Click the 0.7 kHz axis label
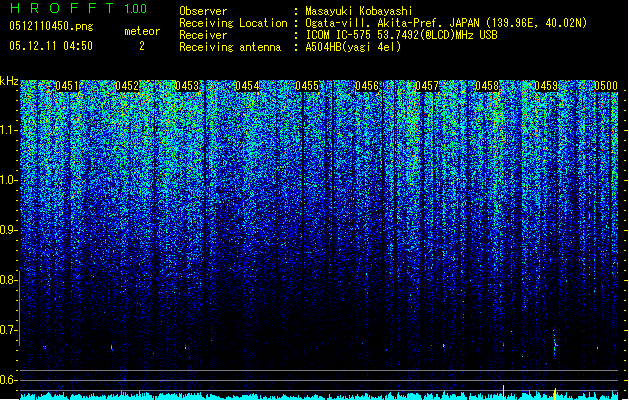Screen dimensions: 629x400 pos(8,330)
